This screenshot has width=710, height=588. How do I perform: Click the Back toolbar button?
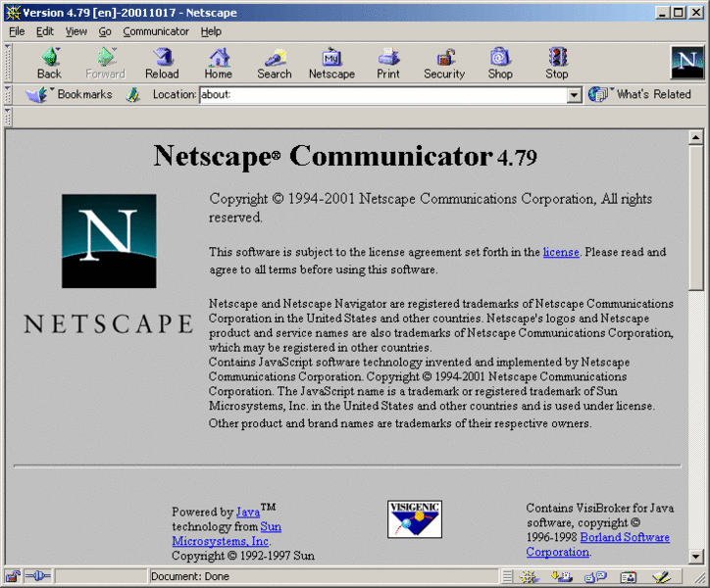coord(49,64)
